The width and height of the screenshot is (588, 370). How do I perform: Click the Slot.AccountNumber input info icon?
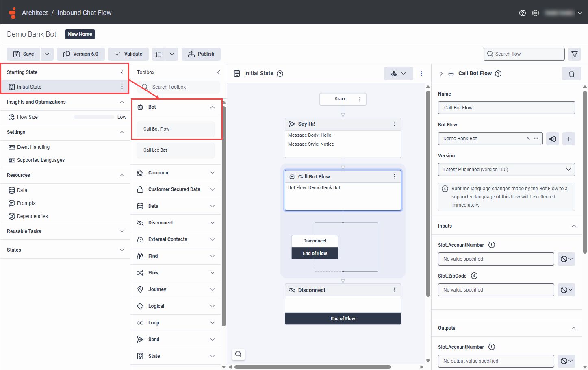[x=491, y=245]
